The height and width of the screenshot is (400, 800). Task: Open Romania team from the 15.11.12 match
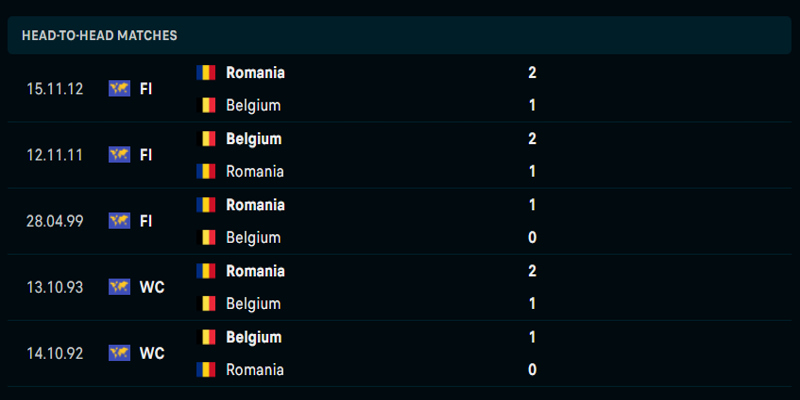point(256,73)
